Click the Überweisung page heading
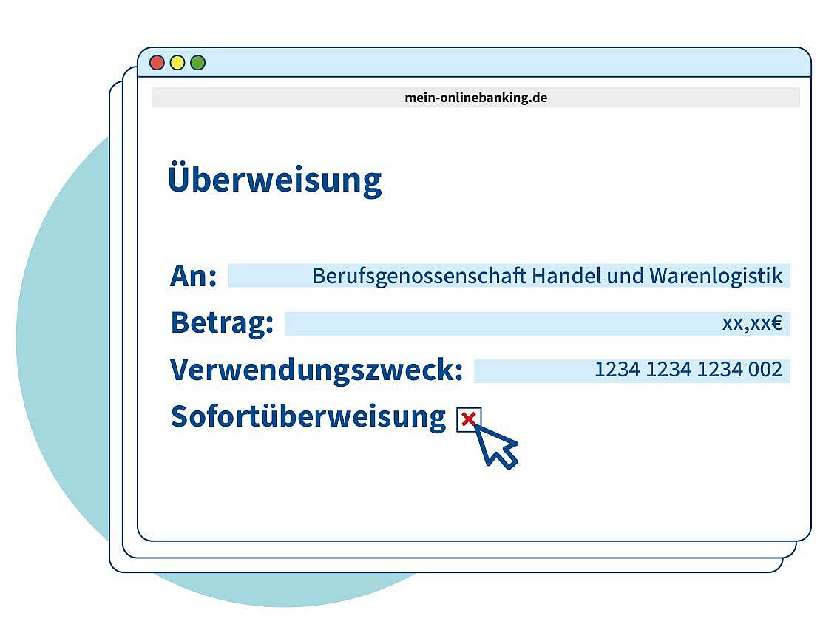 pyautogui.click(x=274, y=180)
